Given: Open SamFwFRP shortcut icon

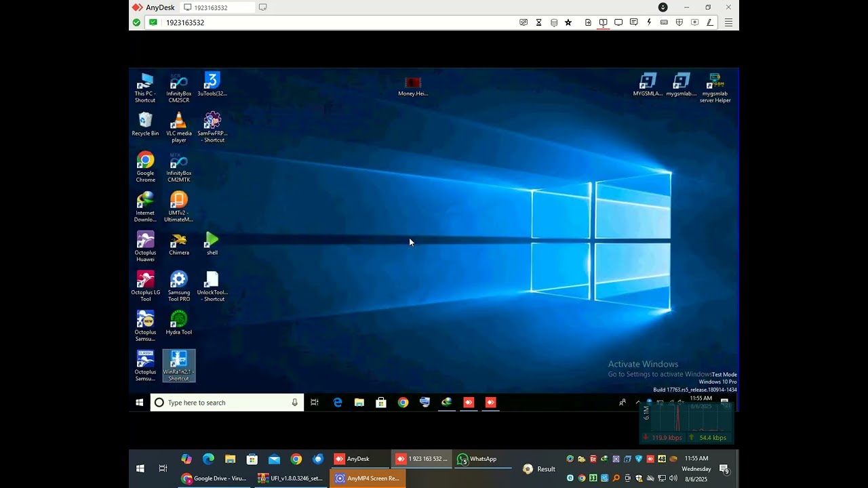Looking at the screenshot, I should [212, 127].
